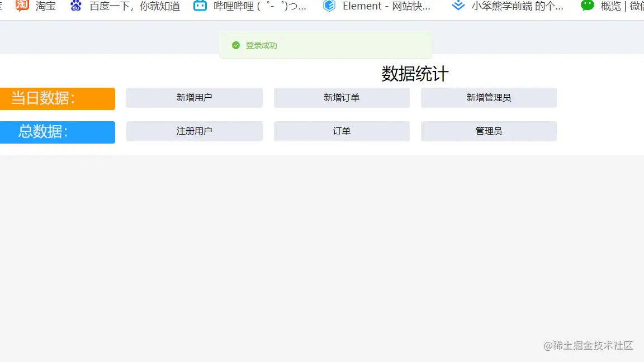Click the WeChat 概览 bookmark icon

(x=588, y=6)
